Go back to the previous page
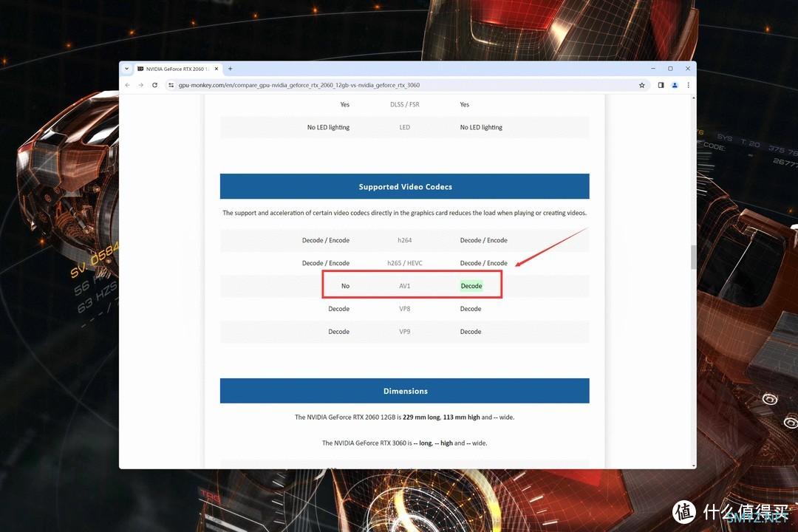The image size is (798, 532). (x=127, y=85)
